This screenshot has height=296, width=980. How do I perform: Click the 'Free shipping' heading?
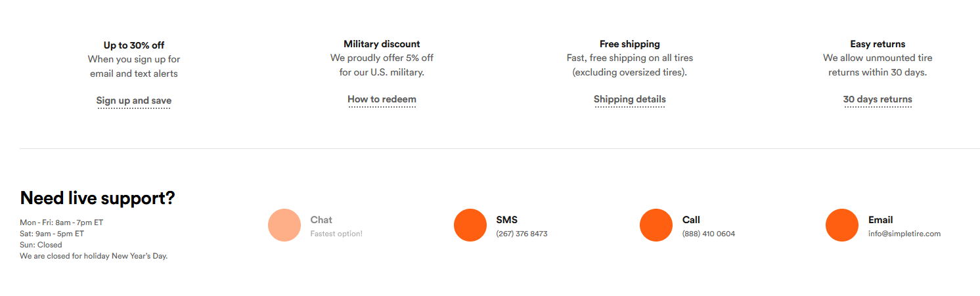click(630, 44)
